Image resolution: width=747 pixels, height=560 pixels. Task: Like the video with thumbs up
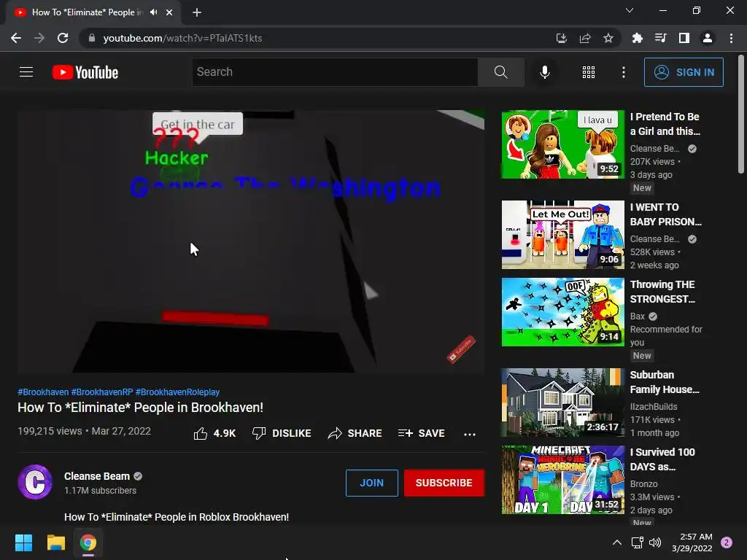point(214,433)
